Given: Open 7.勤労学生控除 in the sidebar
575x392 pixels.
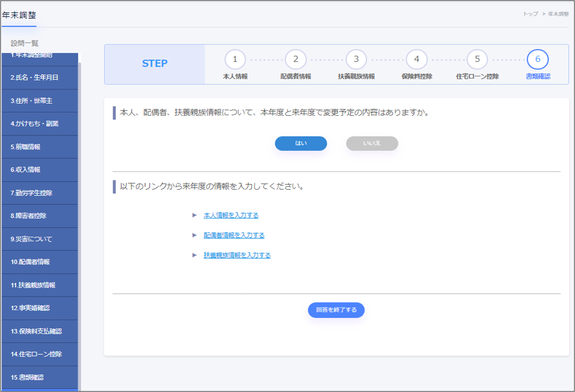Looking at the screenshot, I should (39, 193).
